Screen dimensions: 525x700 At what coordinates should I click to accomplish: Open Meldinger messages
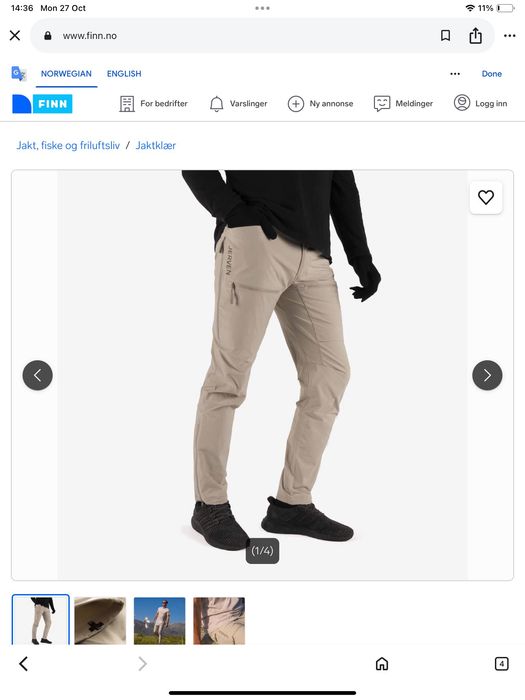click(404, 104)
